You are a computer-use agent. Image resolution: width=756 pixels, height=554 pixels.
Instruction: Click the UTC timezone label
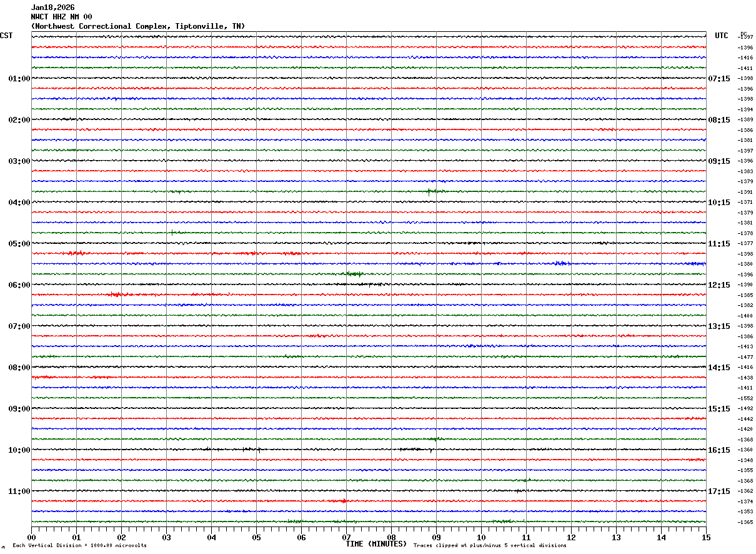(722, 36)
